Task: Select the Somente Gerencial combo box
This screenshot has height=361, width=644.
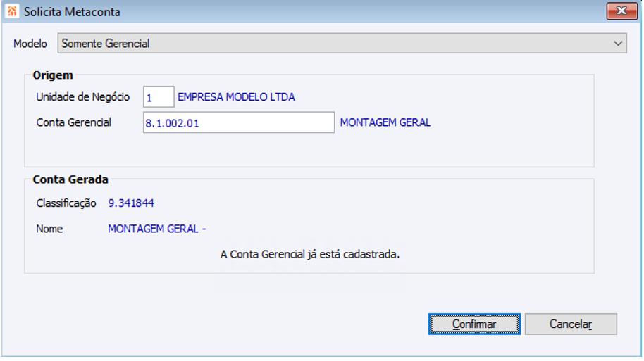Action: click(x=342, y=44)
